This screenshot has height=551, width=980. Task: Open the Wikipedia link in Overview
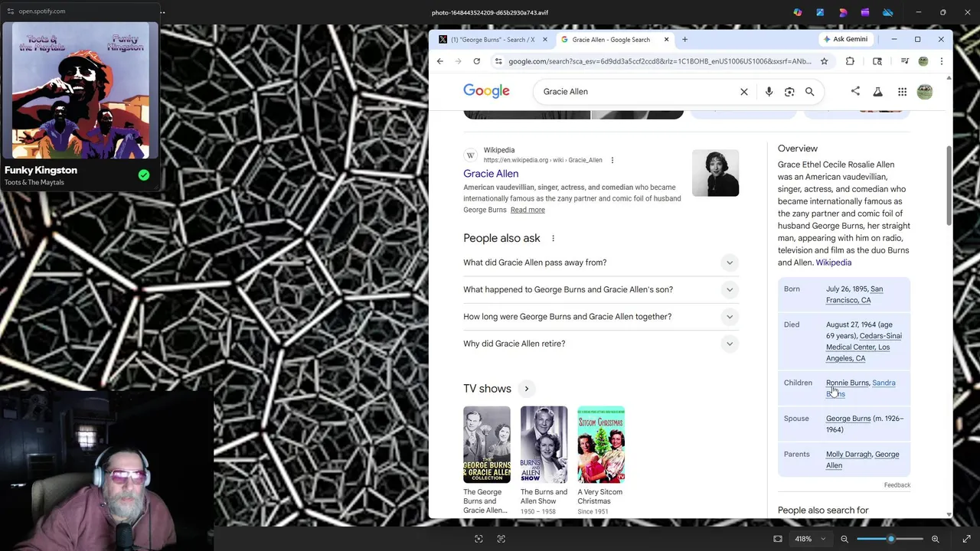tap(833, 262)
